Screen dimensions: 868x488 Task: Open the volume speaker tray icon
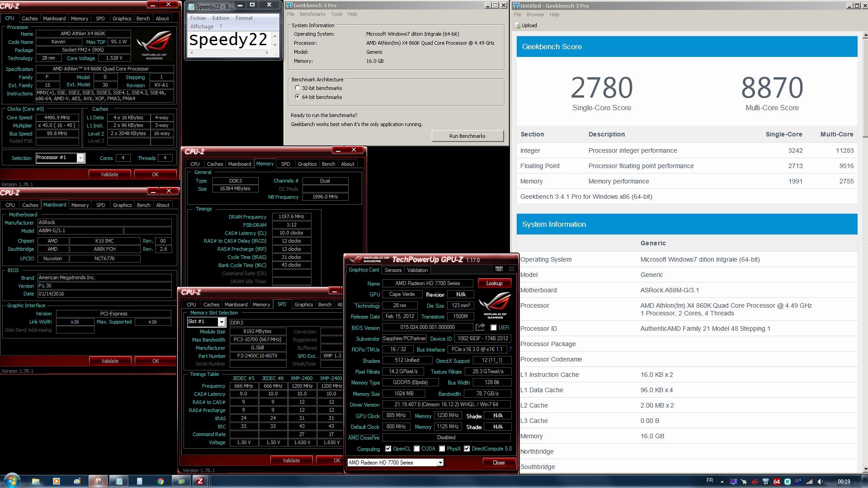click(820, 482)
